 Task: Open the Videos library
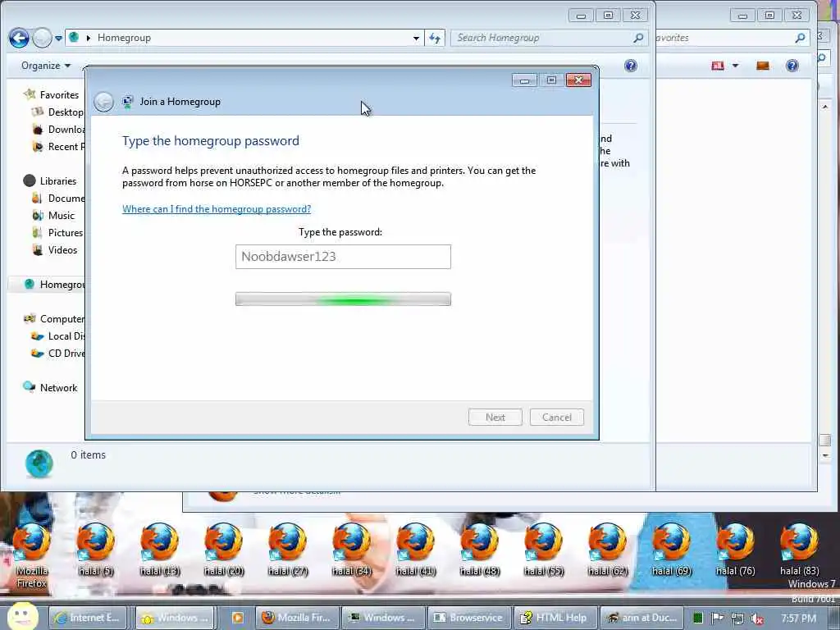tap(55, 249)
